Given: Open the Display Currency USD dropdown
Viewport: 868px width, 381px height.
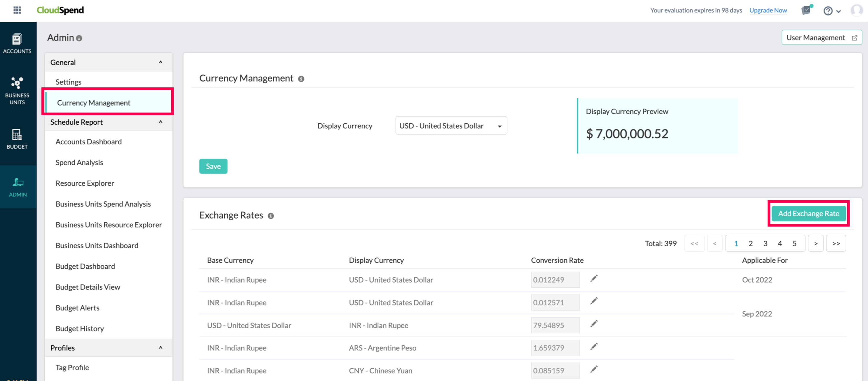Looking at the screenshot, I should [451, 126].
